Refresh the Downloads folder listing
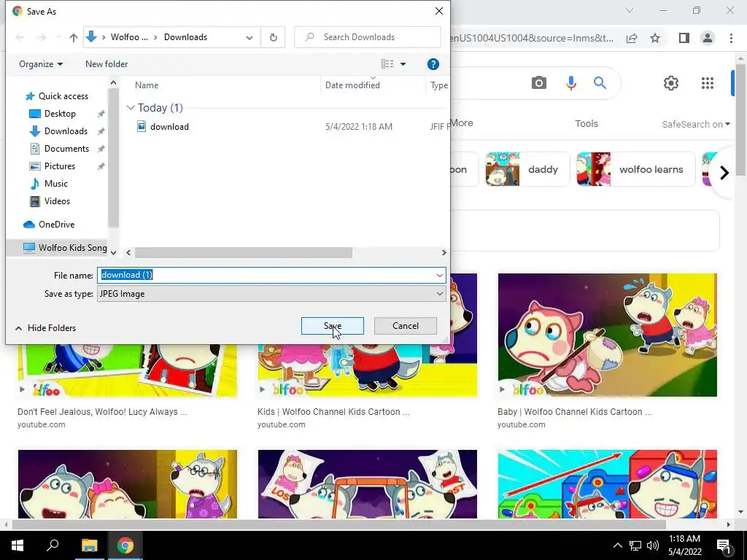747x560 pixels. (273, 37)
